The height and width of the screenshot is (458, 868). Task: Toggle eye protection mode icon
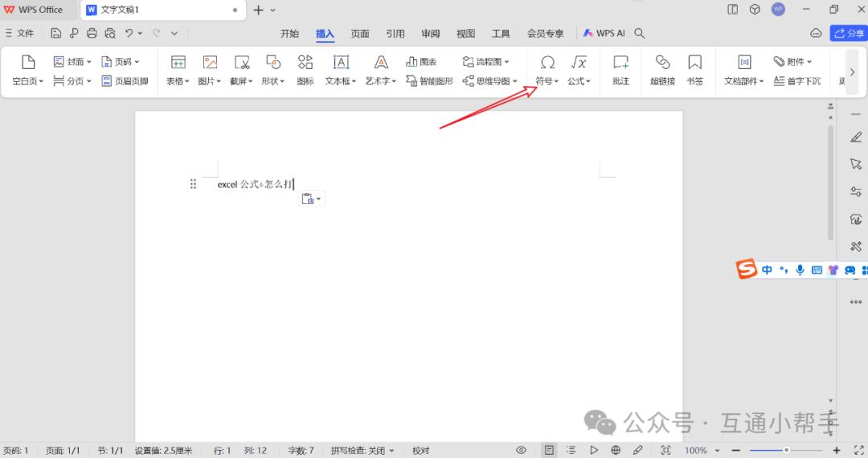(521, 450)
